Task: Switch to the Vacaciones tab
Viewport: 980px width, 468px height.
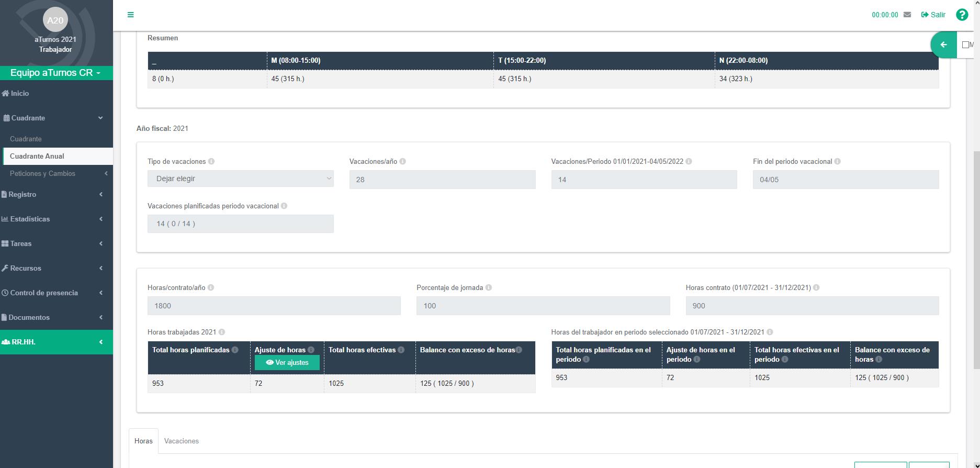Action: [181, 441]
